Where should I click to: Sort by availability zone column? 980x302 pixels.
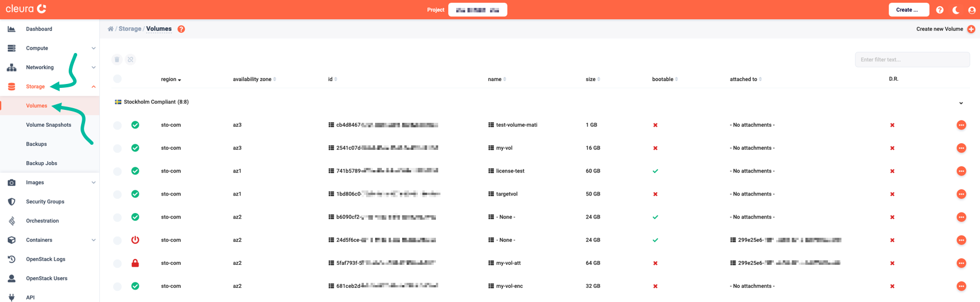[x=254, y=79]
